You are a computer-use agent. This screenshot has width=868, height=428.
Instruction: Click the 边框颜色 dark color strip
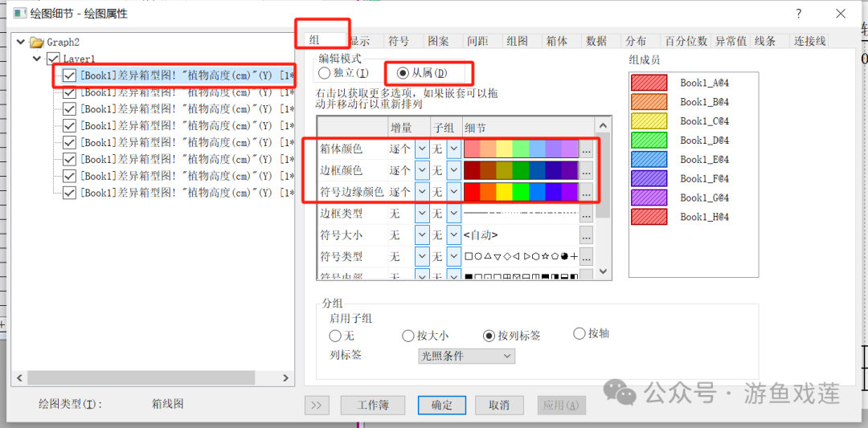pos(520,170)
